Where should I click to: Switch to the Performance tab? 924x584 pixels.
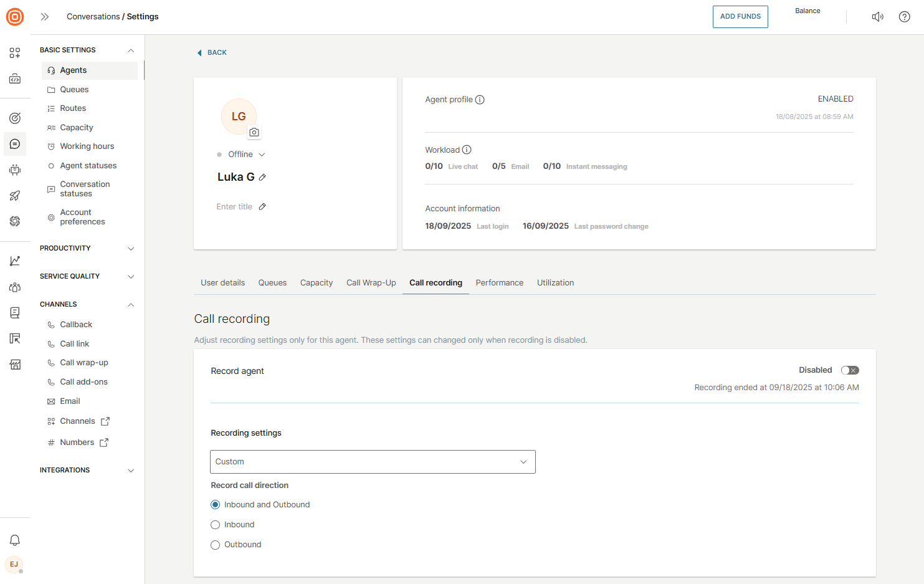pos(499,283)
